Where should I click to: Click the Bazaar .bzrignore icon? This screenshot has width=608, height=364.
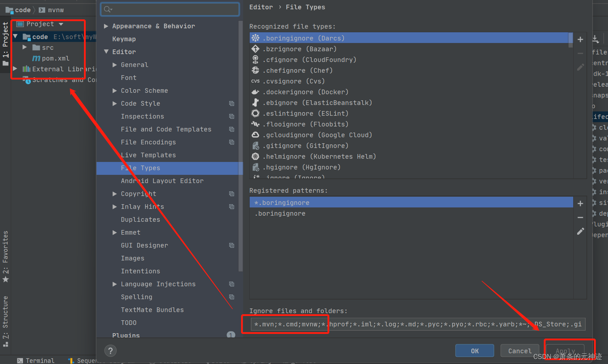click(x=255, y=49)
